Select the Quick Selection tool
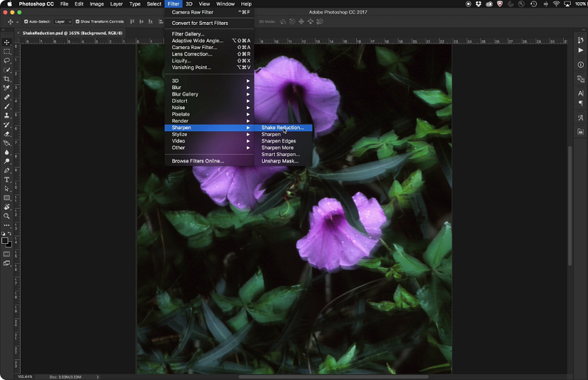Screen dimensions: 588x380 (7, 70)
